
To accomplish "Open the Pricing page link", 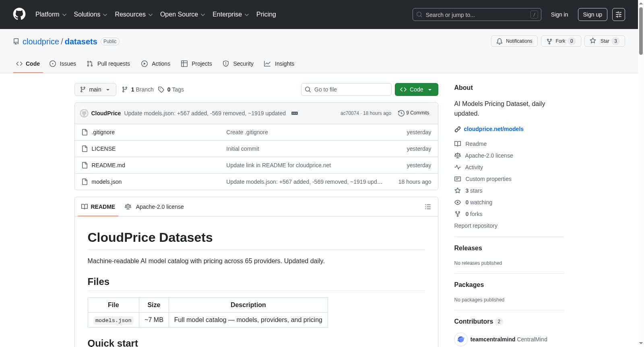I will point(266,15).
